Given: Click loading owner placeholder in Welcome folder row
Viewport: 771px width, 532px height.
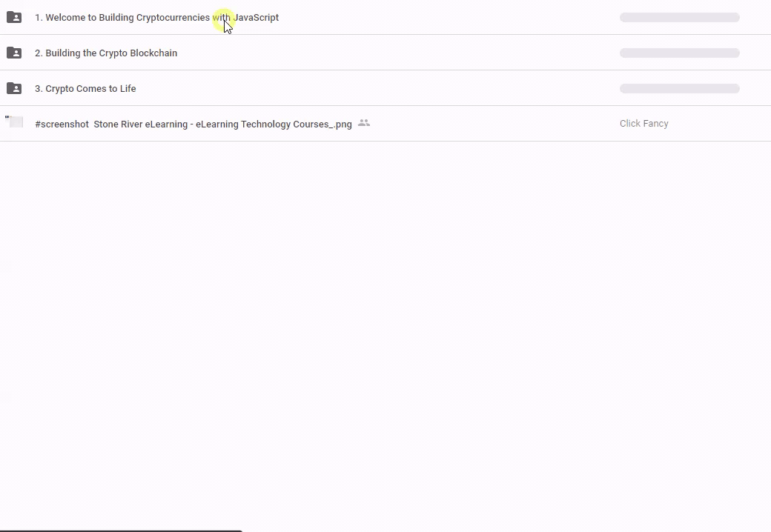Looking at the screenshot, I should point(679,18).
